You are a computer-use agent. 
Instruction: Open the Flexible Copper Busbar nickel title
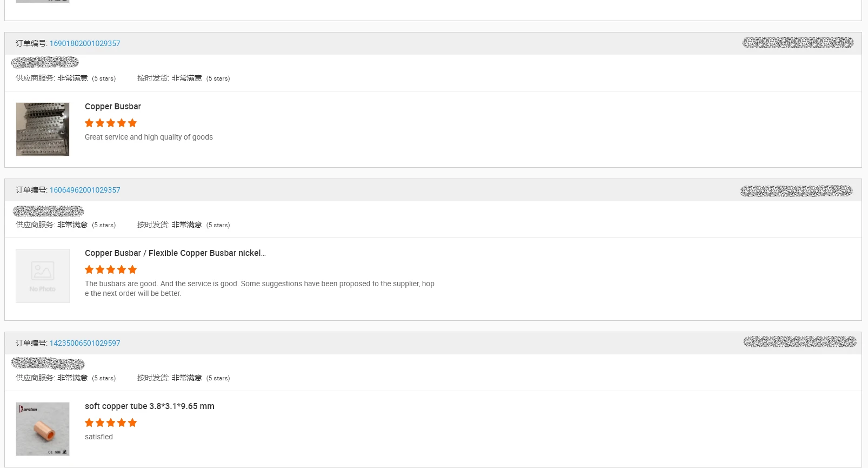pos(175,253)
